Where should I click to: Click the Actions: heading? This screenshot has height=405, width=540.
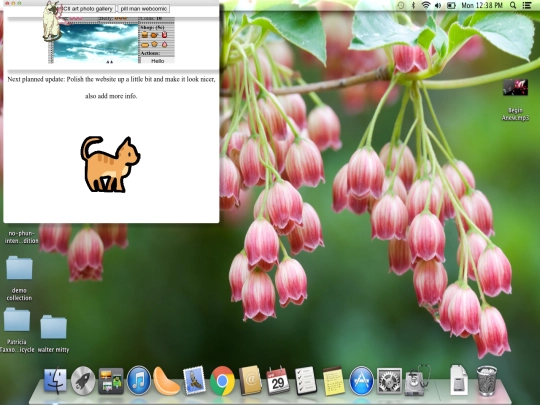click(x=150, y=53)
